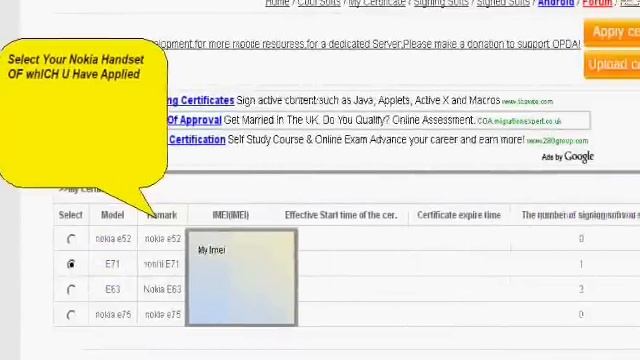Click the Remark cell reading nokia e52
This screenshot has height=360, width=640.
click(162, 239)
